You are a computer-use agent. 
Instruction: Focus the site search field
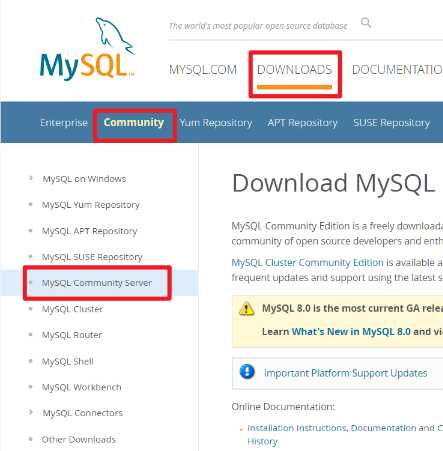coord(258,26)
